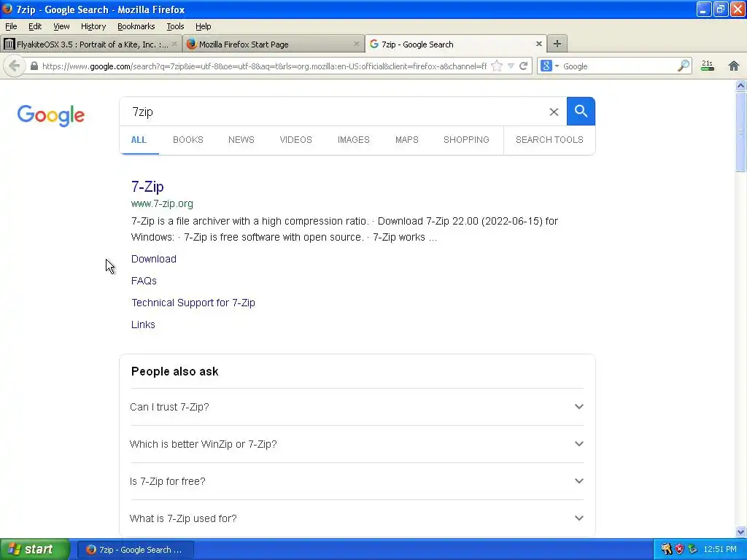The image size is (747, 560).
Task: Click the browser address bar URL
Action: point(264,66)
